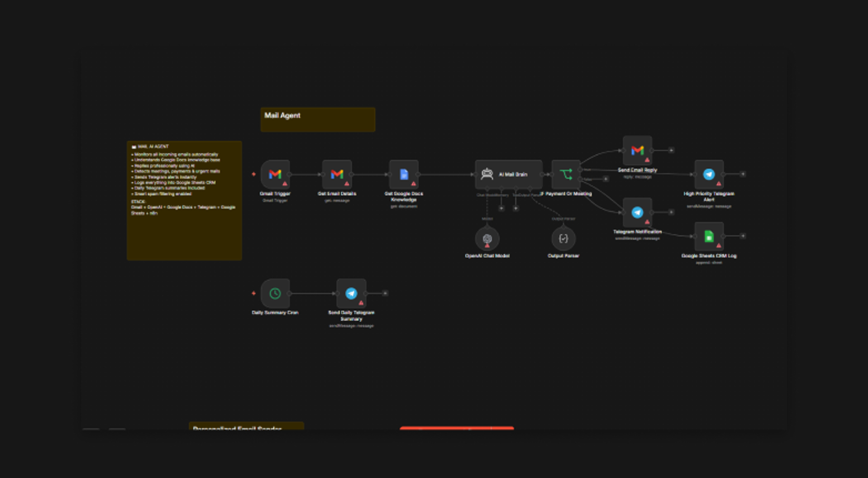Add a node after High Priority Telegram Alert
Screen dimensions: 868x478
tap(743, 174)
